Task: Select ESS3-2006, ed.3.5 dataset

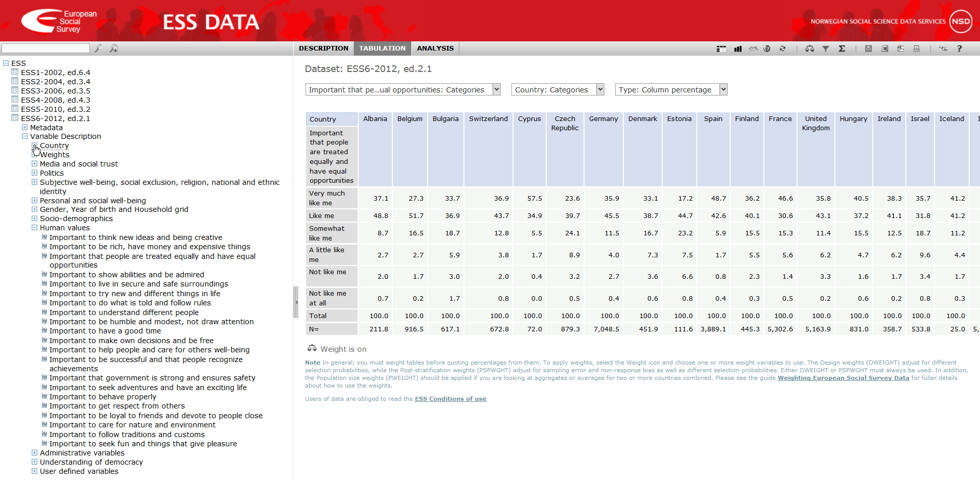Action: pos(55,90)
